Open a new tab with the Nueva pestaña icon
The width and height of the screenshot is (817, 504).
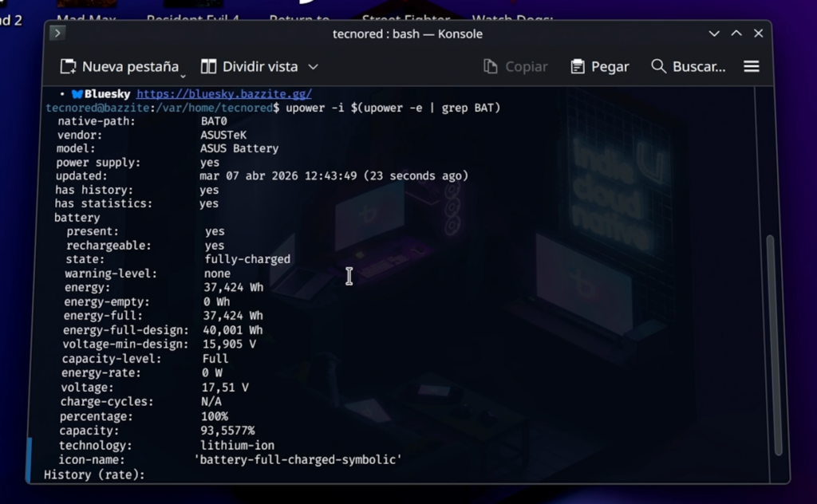(69, 66)
